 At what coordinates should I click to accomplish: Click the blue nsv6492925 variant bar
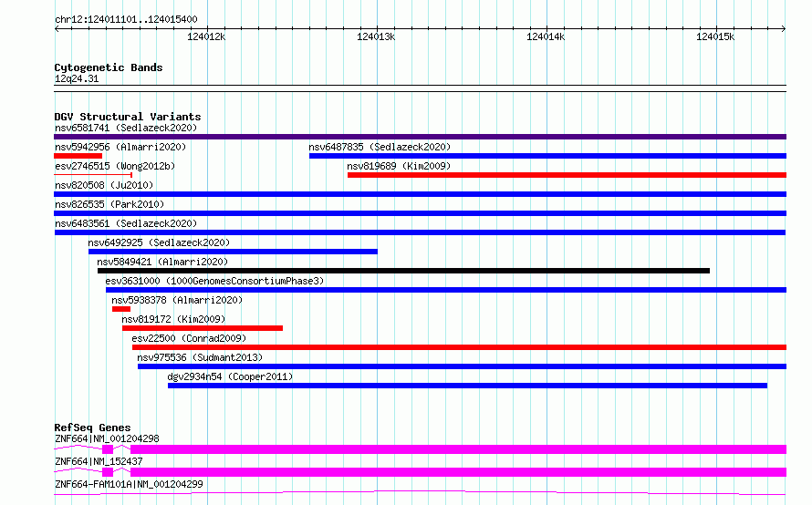coord(233,252)
